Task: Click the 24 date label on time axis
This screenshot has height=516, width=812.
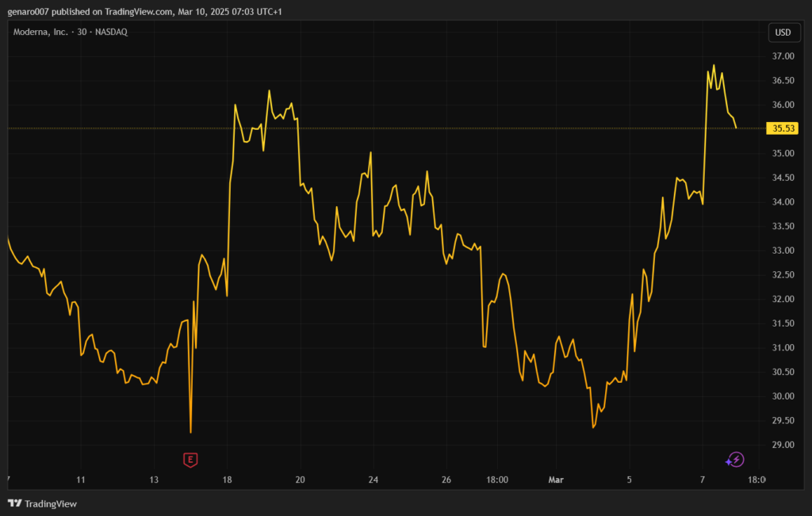Action: [373, 480]
